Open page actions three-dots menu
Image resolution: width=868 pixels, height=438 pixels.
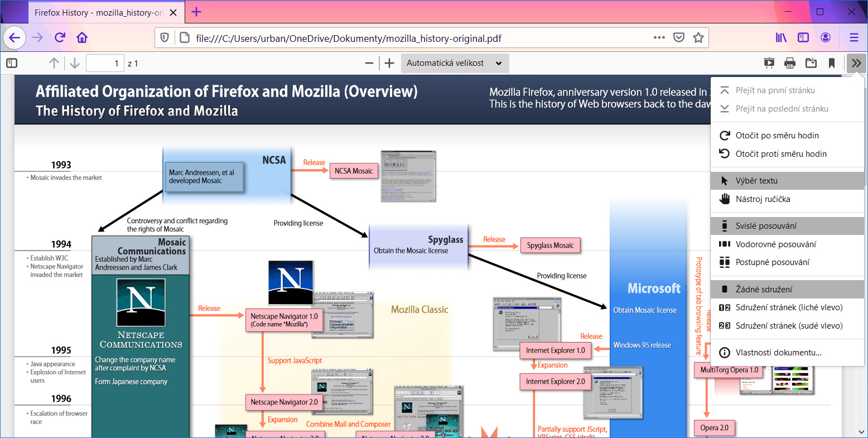tap(659, 38)
